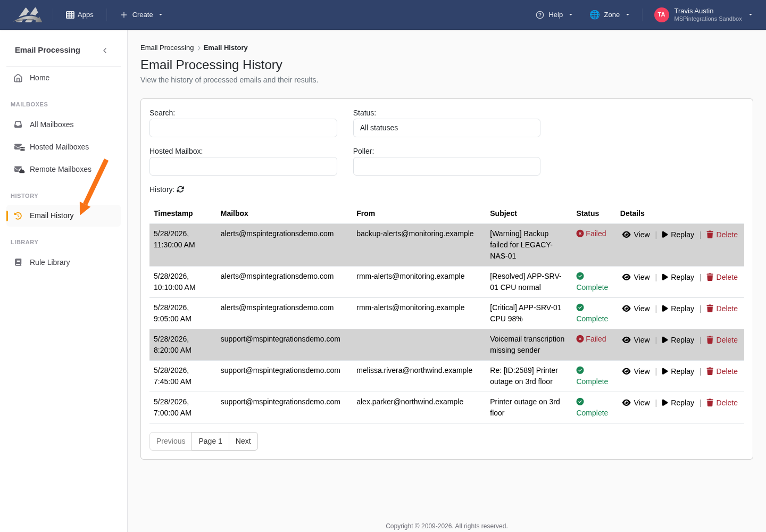This screenshot has height=532, width=766.
Task: Click the Mailbox column header
Action: point(235,213)
